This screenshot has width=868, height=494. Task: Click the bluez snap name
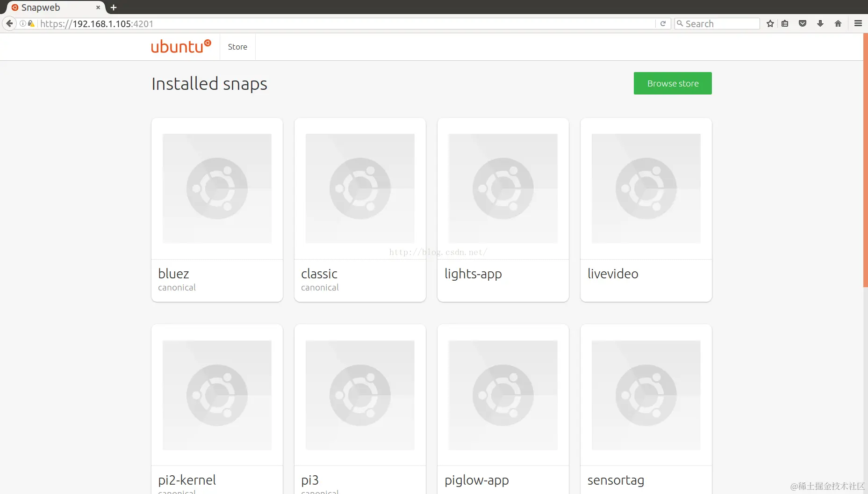click(x=173, y=274)
